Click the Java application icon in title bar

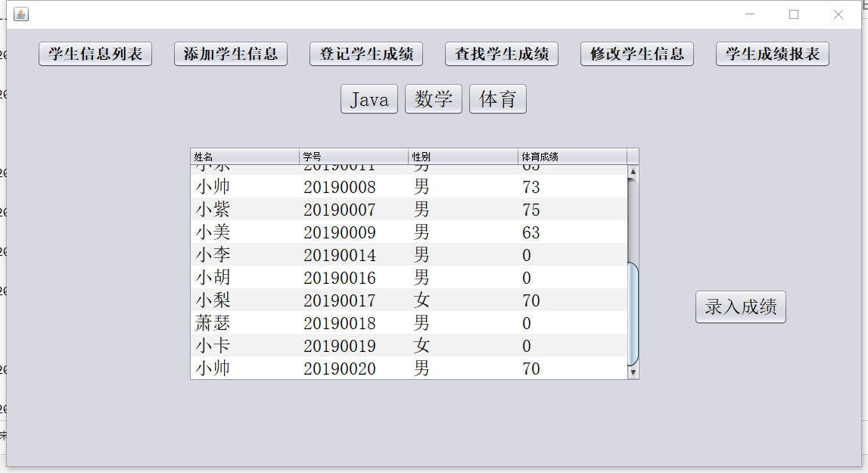(x=21, y=14)
